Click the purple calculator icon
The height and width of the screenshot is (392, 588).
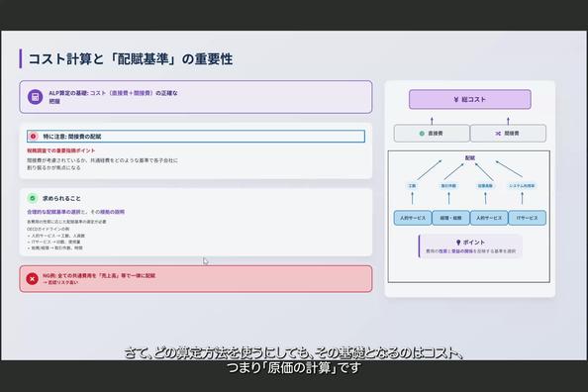pyautogui.click(x=35, y=97)
